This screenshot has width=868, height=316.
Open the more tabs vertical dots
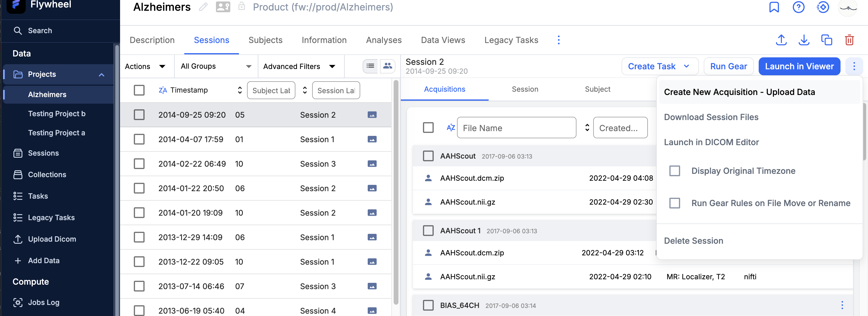click(x=559, y=40)
